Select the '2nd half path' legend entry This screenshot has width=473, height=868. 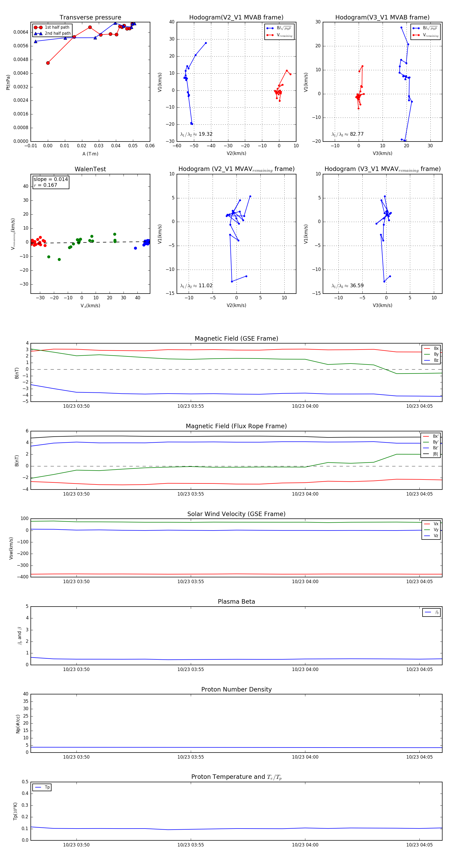tap(53, 33)
